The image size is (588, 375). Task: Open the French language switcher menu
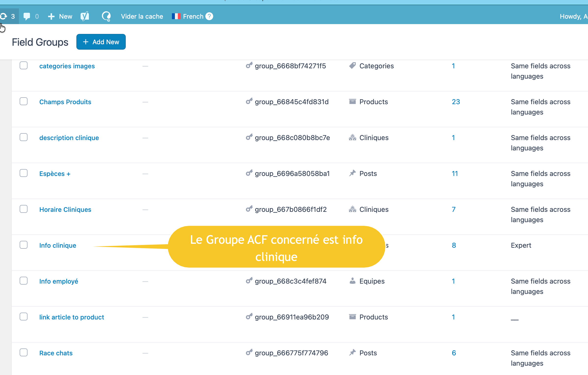[x=193, y=16]
